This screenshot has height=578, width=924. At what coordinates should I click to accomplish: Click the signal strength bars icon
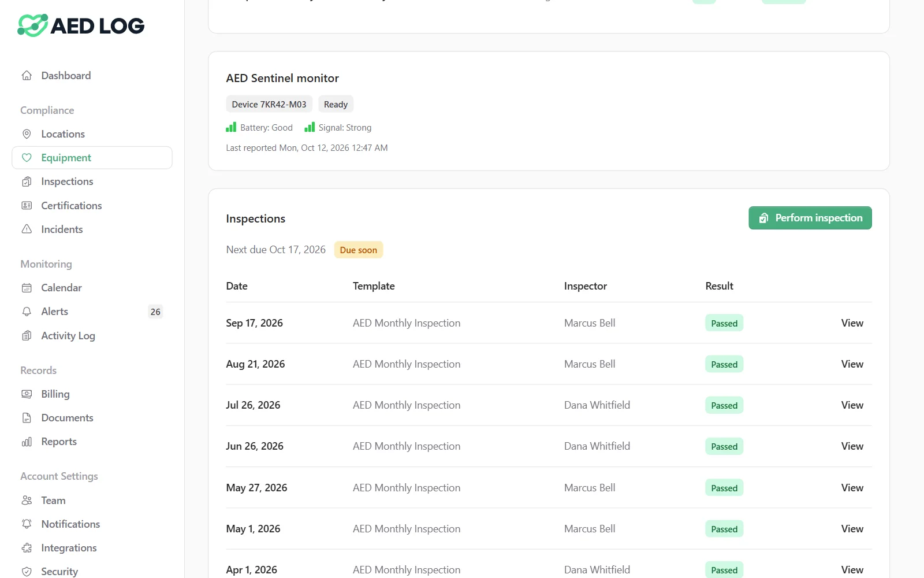pyautogui.click(x=310, y=127)
